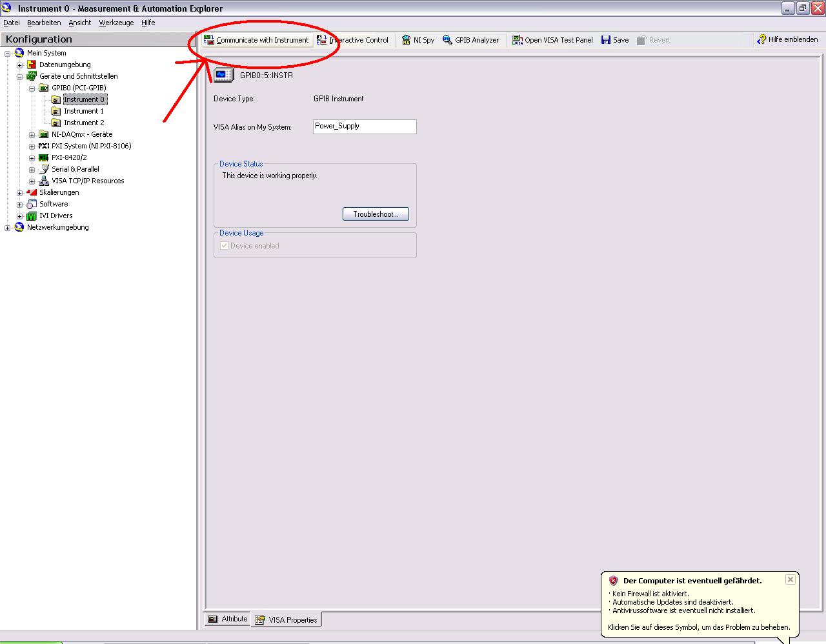Expand the Skalierungen node
The height and width of the screenshot is (644, 826).
tap(20, 193)
